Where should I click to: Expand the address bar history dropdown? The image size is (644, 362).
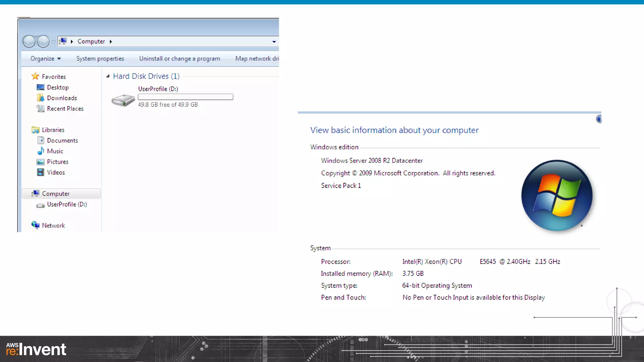(x=274, y=42)
